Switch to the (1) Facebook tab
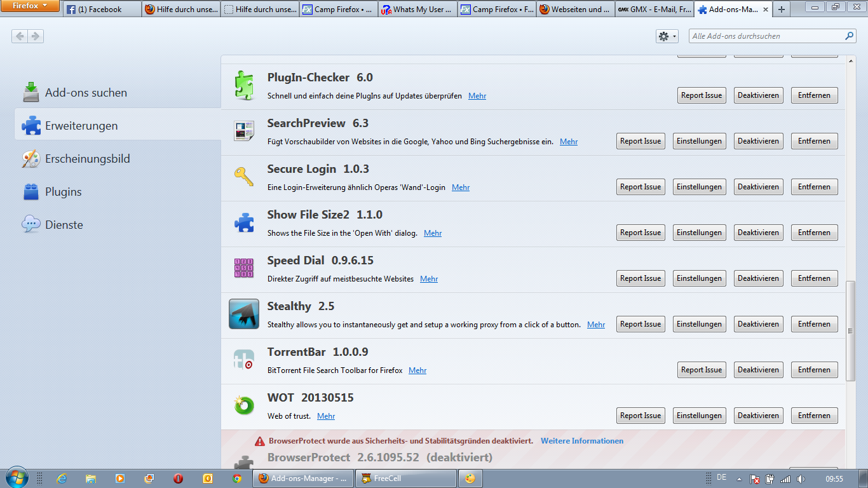Screen dimensions: 868x488 coord(102,10)
